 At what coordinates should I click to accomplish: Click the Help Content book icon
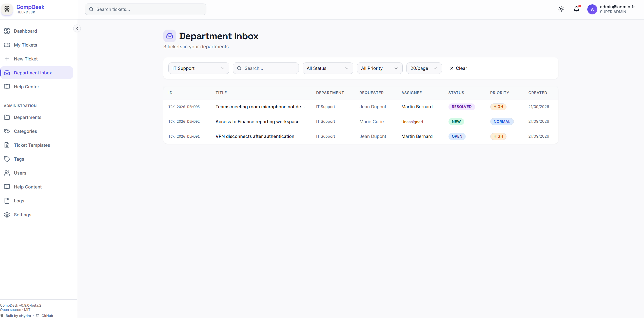click(7, 187)
